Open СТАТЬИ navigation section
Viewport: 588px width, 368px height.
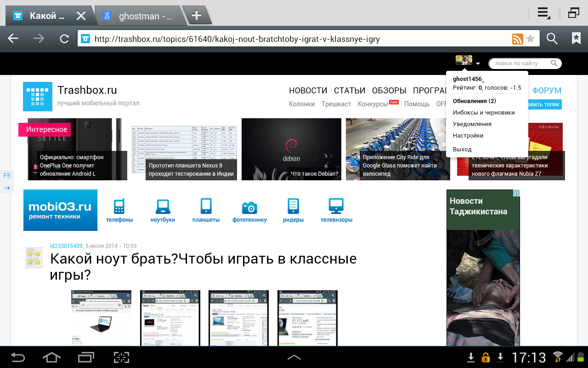(350, 91)
